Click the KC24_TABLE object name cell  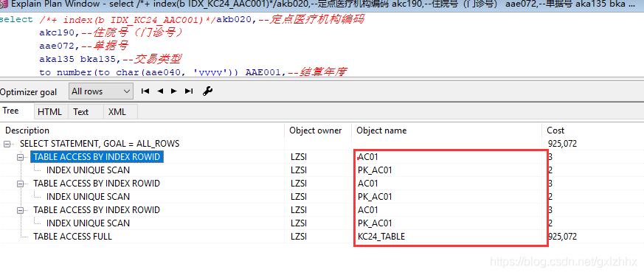tap(381, 237)
